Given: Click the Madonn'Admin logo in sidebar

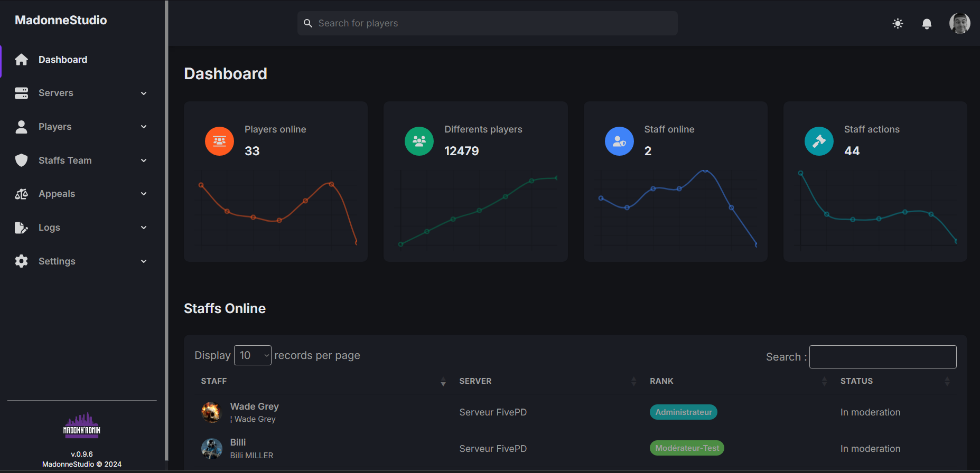Looking at the screenshot, I should [82, 425].
